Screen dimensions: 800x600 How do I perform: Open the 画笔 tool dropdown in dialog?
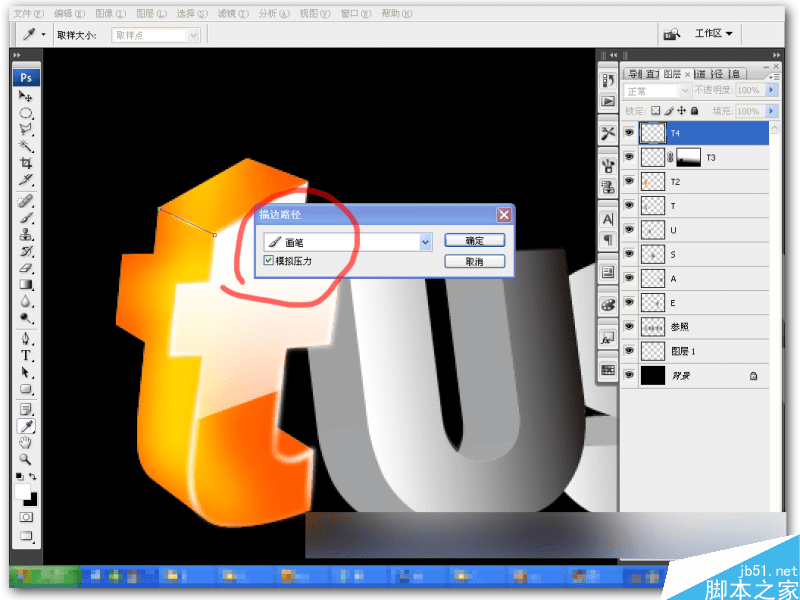coord(426,242)
